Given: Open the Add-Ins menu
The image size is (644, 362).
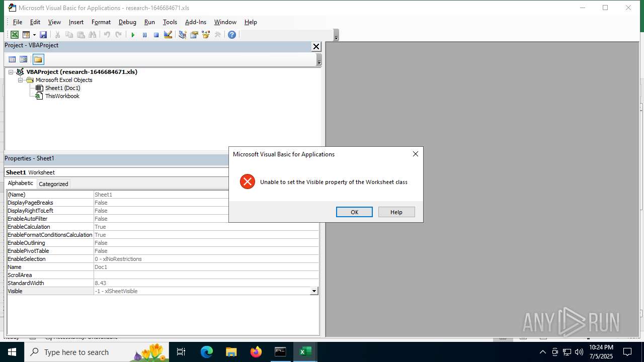Looking at the screenshot, I should [x=196, y=22].
